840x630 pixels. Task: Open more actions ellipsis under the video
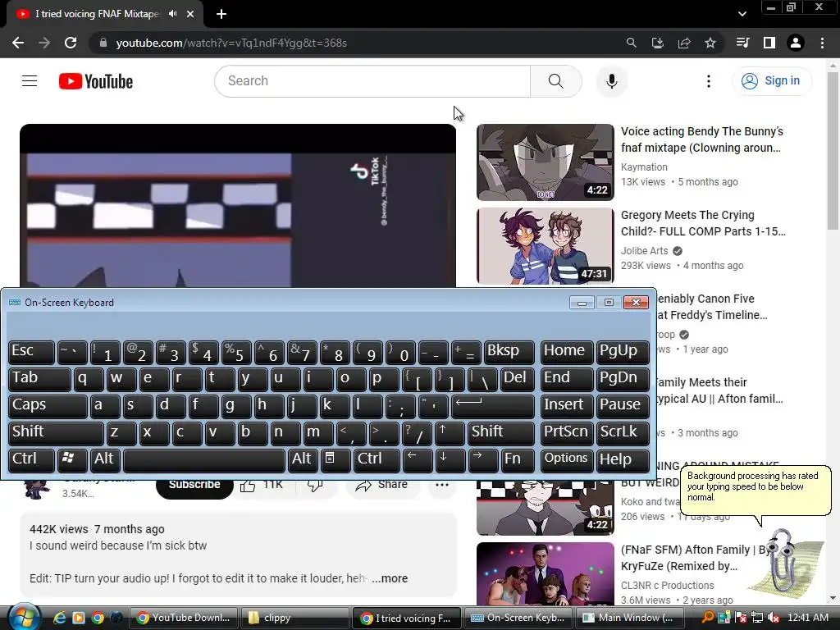(442, 485)
